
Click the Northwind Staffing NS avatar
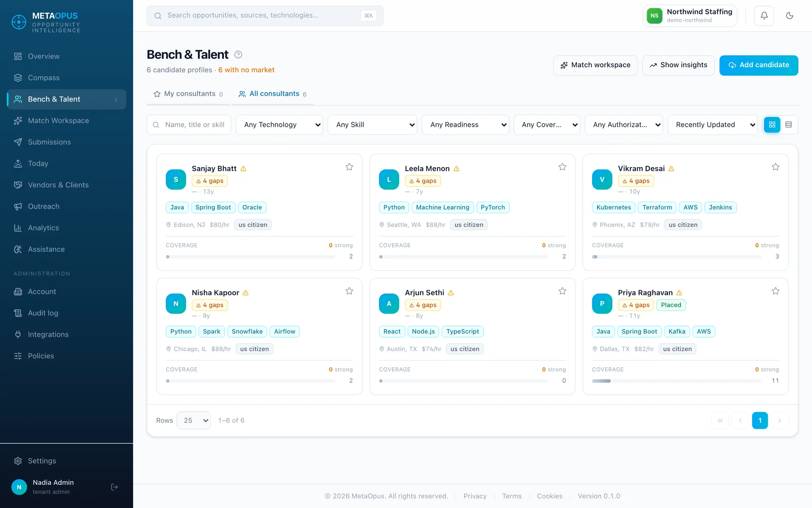654,16
